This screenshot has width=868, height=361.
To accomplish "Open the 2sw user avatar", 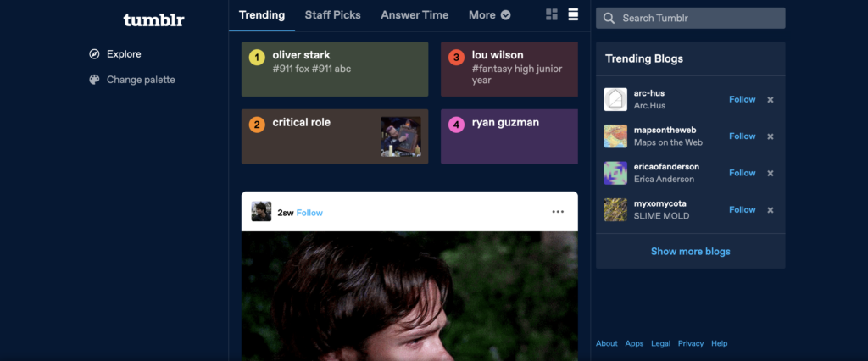I will tap(261, 212).
